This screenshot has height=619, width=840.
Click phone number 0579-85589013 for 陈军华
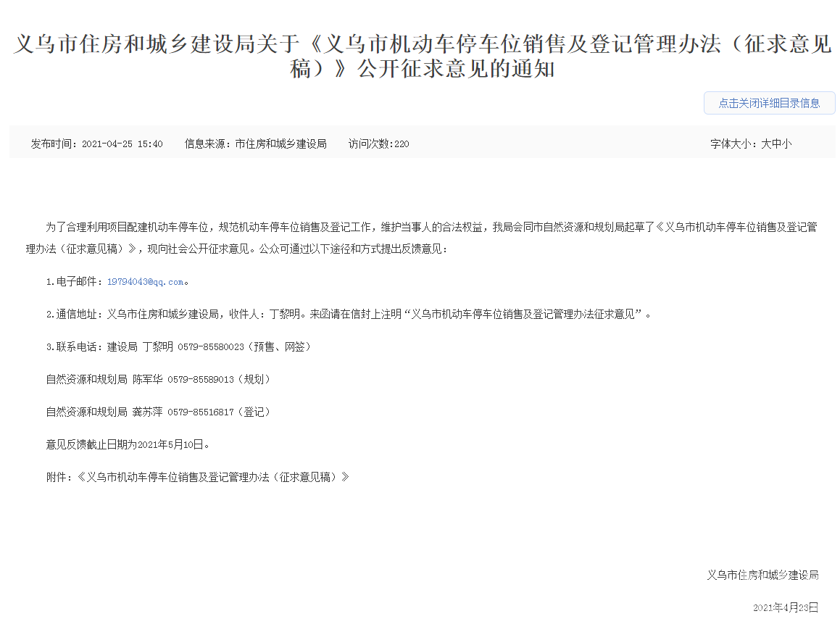(201, 379)
